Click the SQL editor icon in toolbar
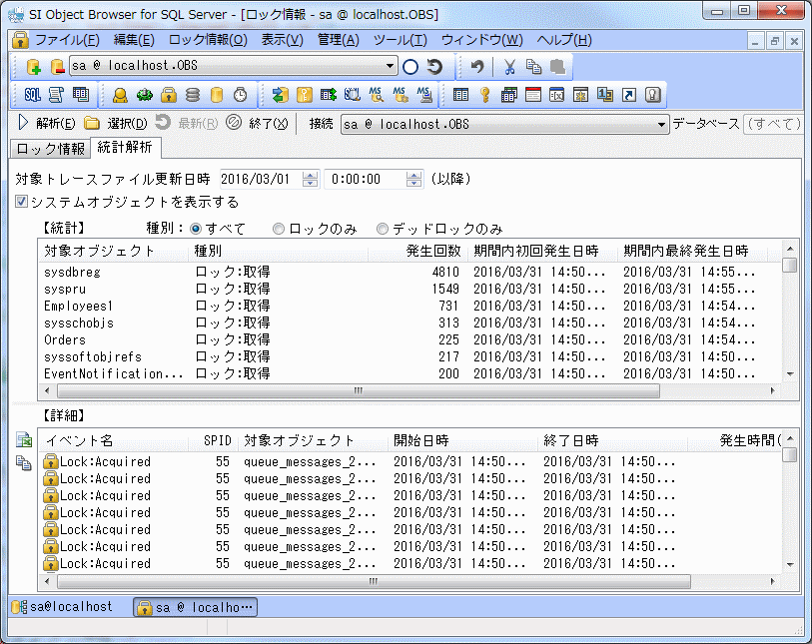Viewport: 812px width, 644px height. point(32,95)
